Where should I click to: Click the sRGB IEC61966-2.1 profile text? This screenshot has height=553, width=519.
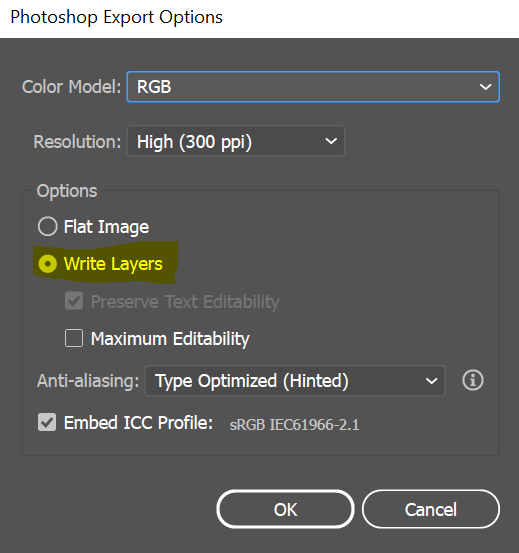(x=294, y=425)
